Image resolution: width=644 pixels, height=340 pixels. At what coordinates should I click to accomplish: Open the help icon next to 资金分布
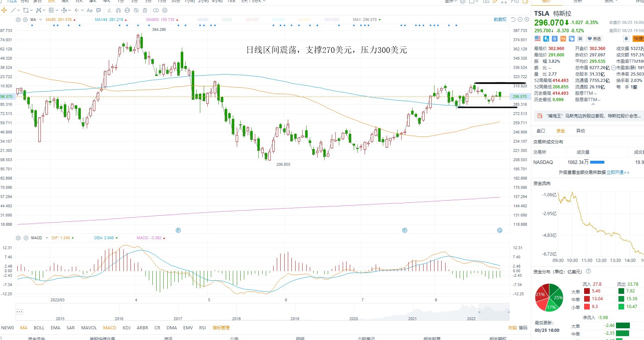tap(588, 272)
